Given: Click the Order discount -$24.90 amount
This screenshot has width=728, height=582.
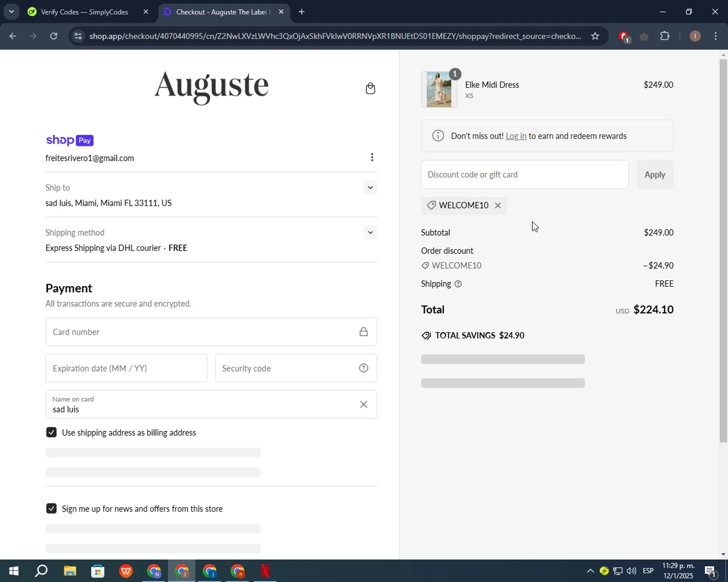Looking at the screenshot, I should 659,265.
